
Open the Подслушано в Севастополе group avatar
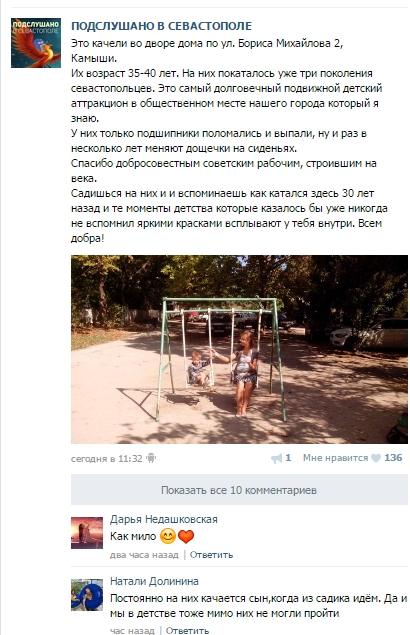coord(36,43)
